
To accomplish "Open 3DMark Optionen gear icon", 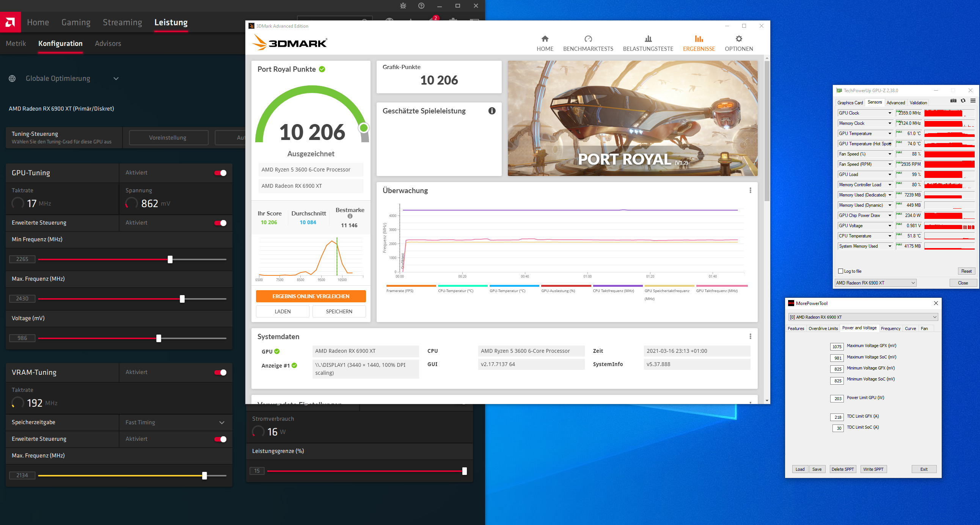I will 738,39.
